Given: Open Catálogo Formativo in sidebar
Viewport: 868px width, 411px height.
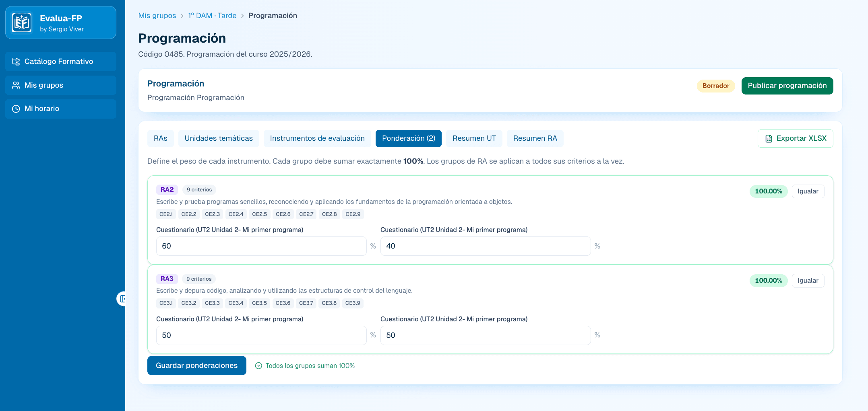Looking at the screenshot, I should click(61, 62).
